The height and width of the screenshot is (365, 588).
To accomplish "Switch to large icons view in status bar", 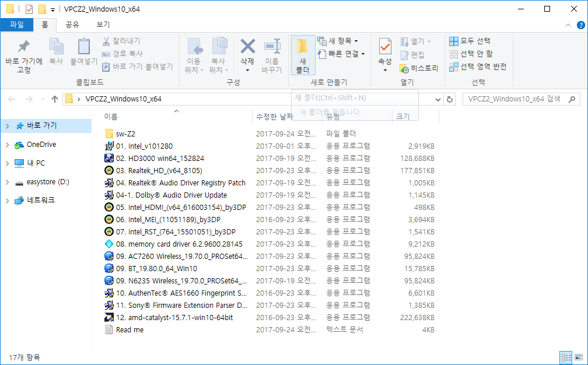I will click(x=579, y=357).
